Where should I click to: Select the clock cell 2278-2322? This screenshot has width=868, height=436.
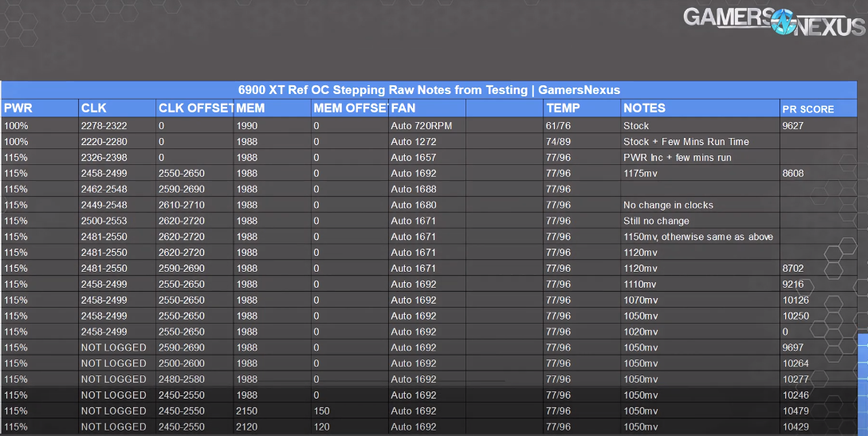pyautogui.click(x=104, y=126)
